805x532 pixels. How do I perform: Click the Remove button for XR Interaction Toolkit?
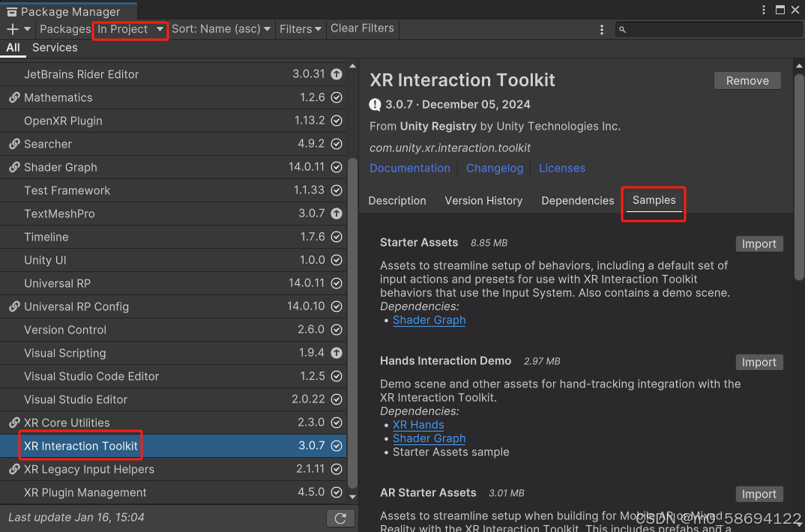tap(747, 80)
